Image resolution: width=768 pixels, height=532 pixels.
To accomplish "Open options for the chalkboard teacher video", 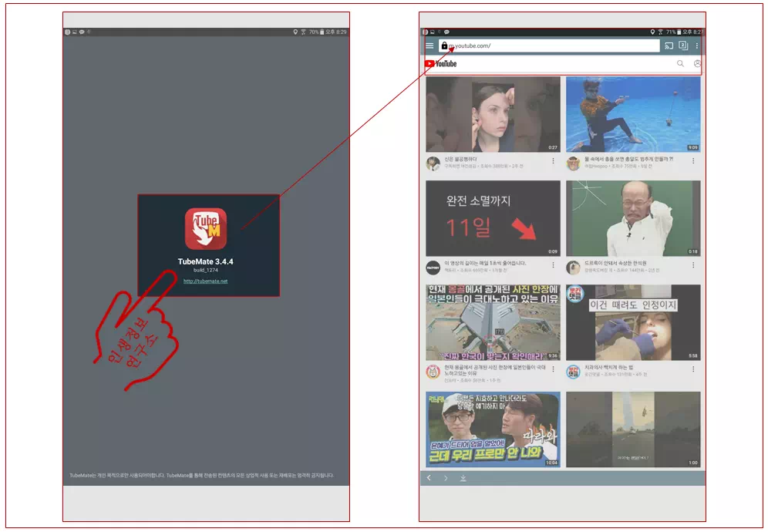I will (693, 265).
